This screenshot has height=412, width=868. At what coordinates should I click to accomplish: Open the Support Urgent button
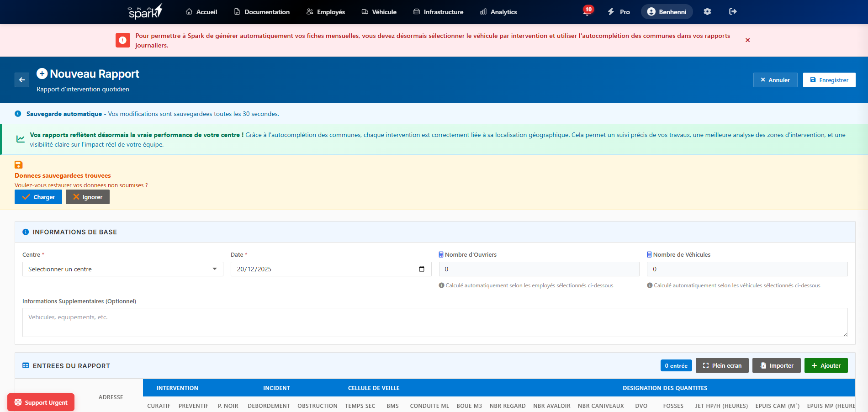tap(41, 402)
